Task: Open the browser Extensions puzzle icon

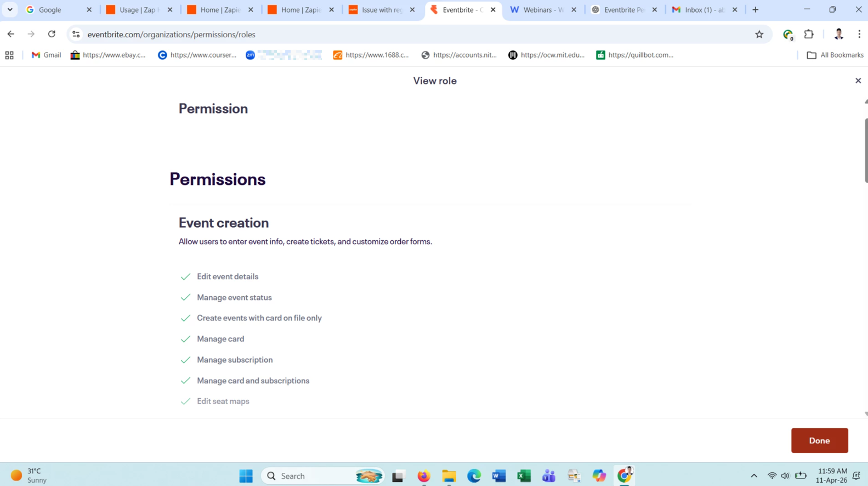Action: coord(809,35)
